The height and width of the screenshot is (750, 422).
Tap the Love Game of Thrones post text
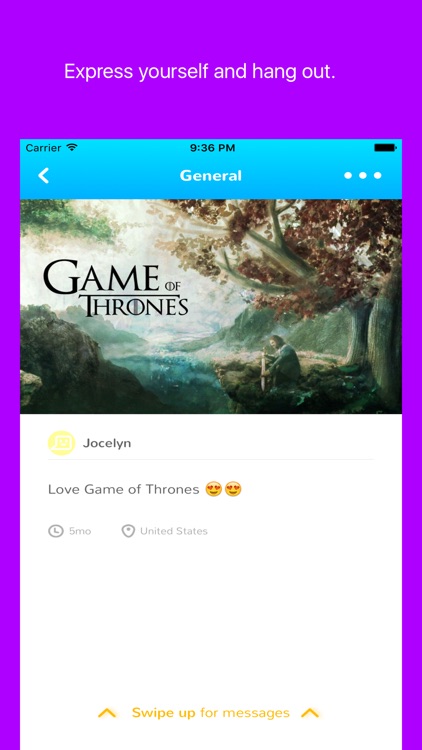(x=123, y=489)
